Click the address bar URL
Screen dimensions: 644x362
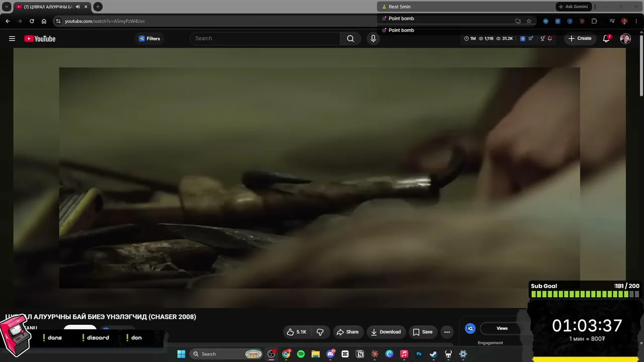tap(105, 21)
